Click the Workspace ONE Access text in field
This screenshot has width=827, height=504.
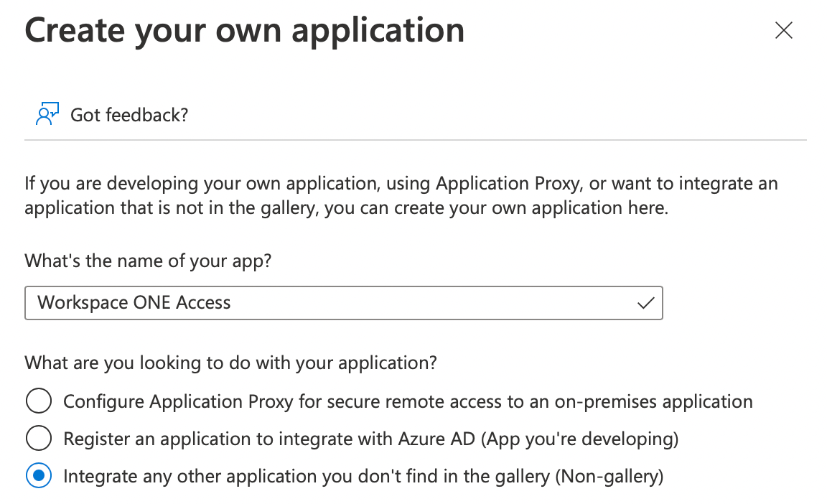click(134, 303)
